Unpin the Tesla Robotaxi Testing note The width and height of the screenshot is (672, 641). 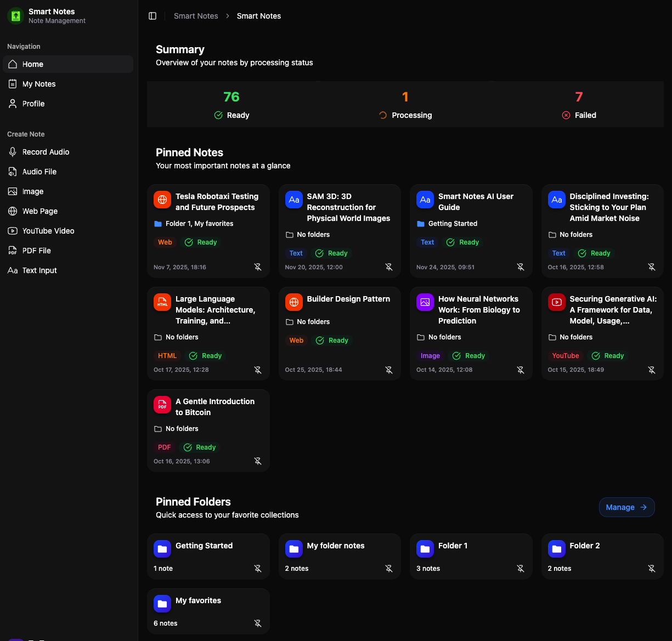tap(258, 267)
